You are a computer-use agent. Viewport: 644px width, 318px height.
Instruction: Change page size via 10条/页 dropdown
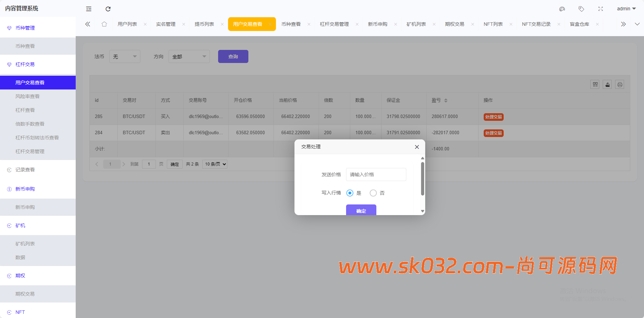pos(215,164)
